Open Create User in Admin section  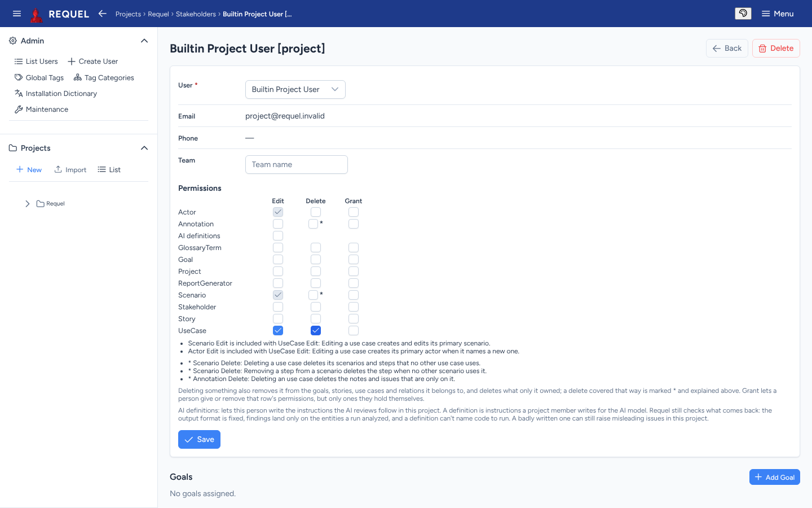93,62
